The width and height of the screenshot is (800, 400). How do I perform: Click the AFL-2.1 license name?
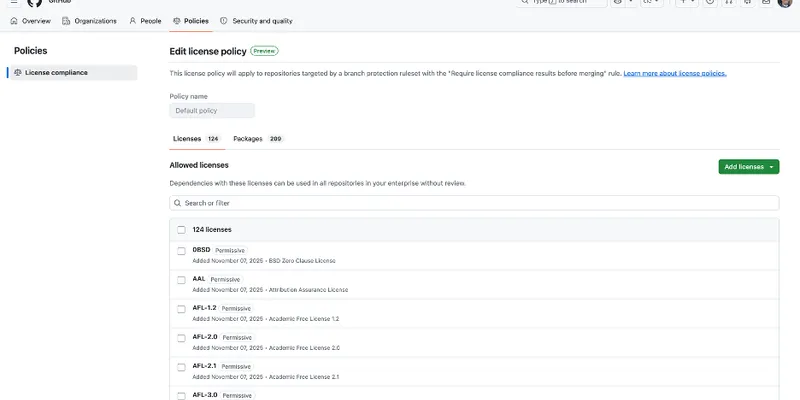tap(204, 366)
